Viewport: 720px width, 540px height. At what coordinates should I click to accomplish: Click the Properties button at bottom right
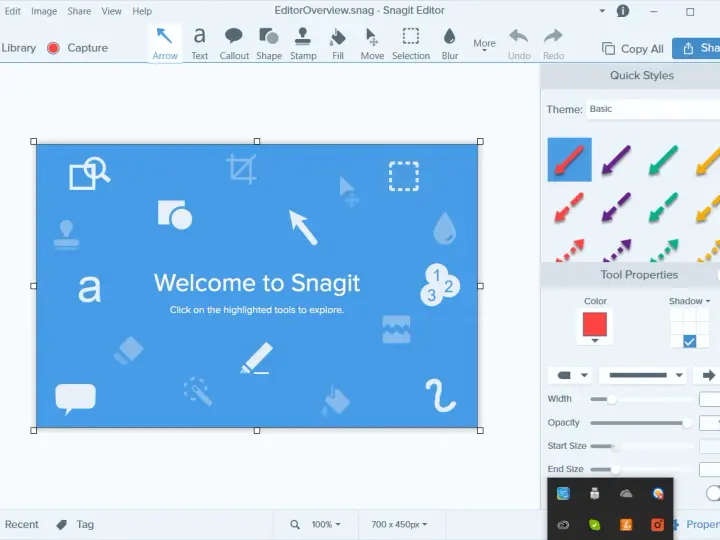click(696, 524)
